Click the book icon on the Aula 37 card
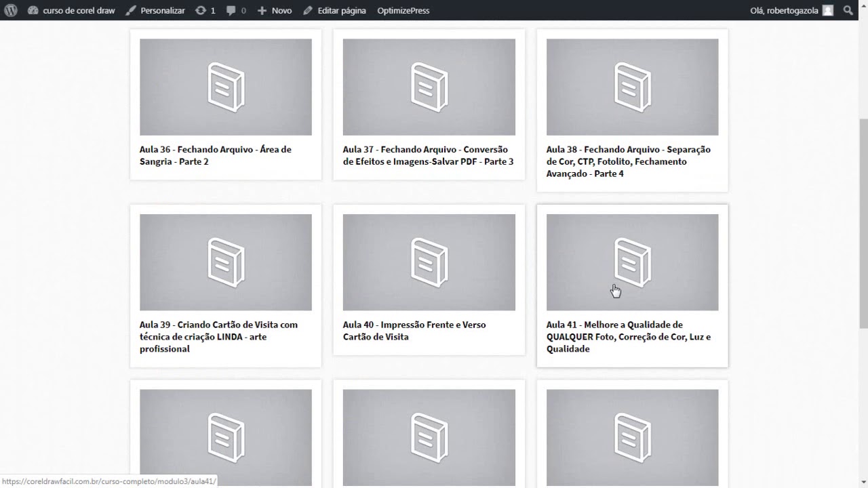Screen dimensions: 868x488 429,87
